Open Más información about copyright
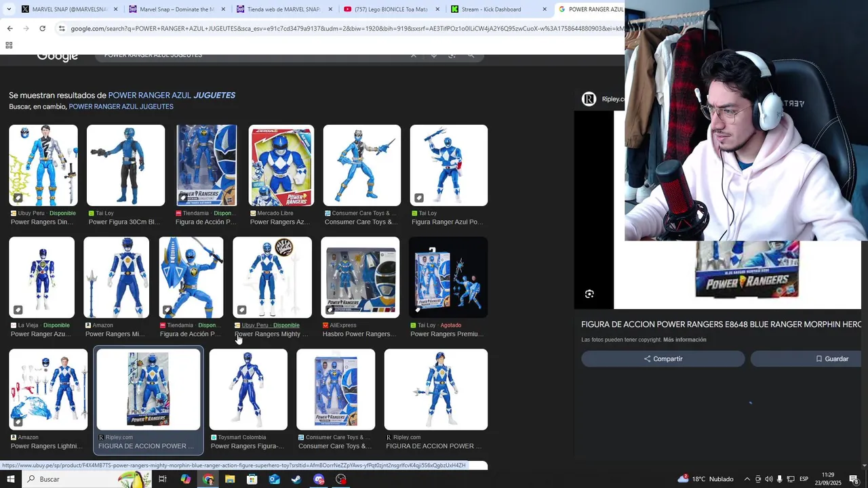The image size is (868, 488). [685, 340]
